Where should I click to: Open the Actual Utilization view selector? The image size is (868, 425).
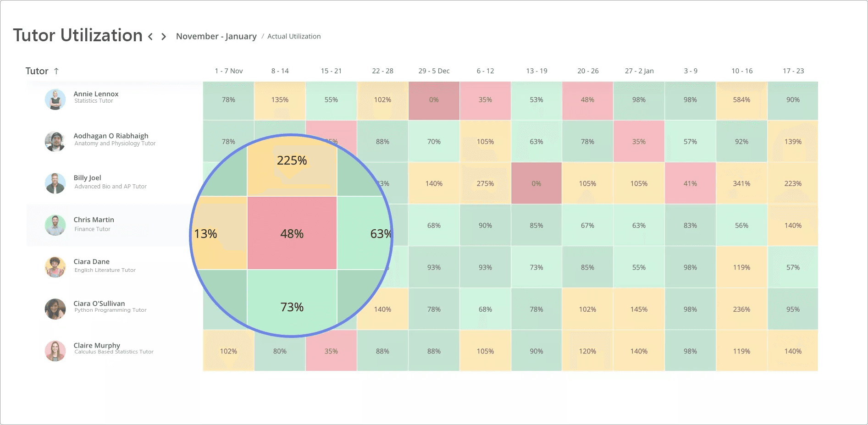coord(294,36)
